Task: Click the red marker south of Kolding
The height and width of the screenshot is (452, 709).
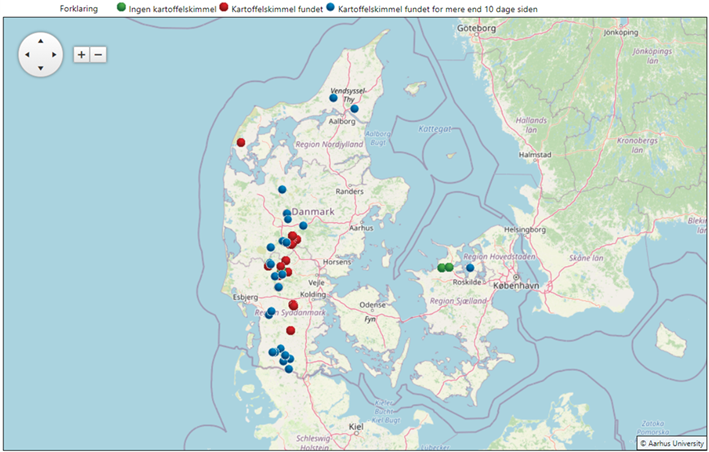Action: click(293, 305)
